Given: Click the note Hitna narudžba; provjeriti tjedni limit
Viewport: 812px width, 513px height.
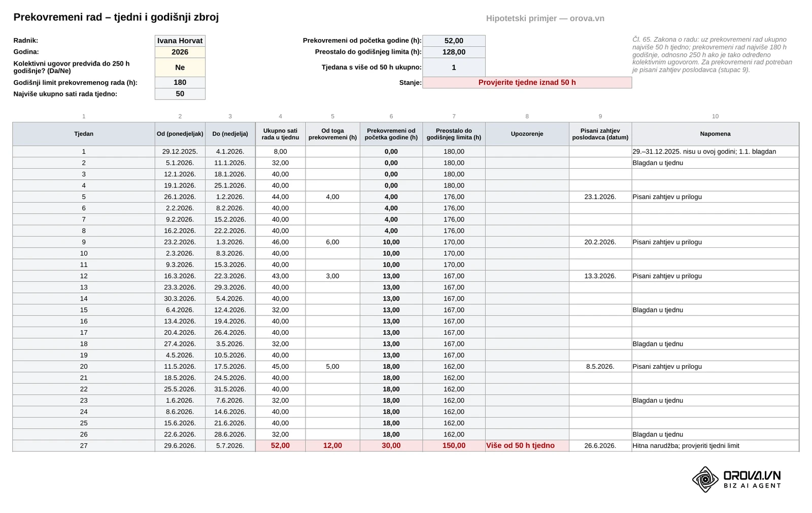Looking at the screenshot, I should point(715,445).
